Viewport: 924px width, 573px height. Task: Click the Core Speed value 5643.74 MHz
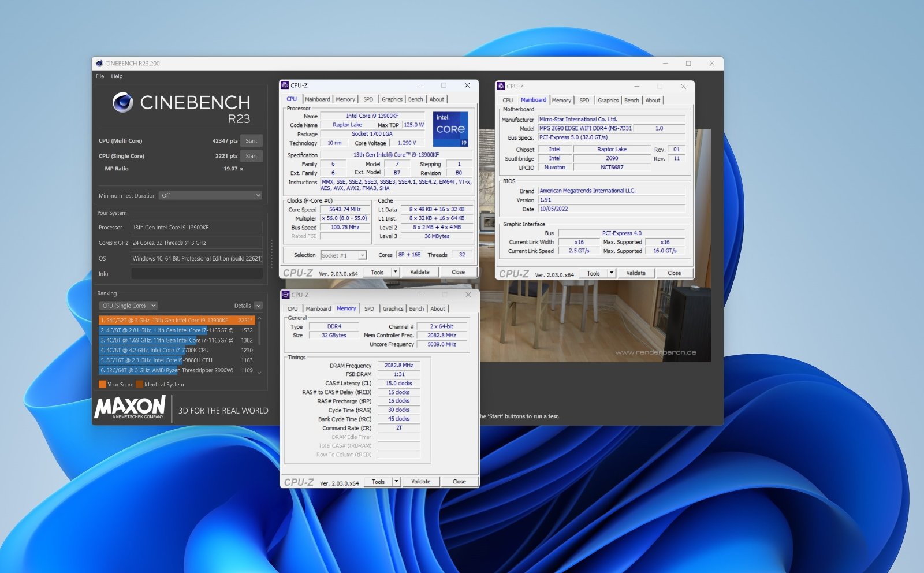tap(345, 210)
